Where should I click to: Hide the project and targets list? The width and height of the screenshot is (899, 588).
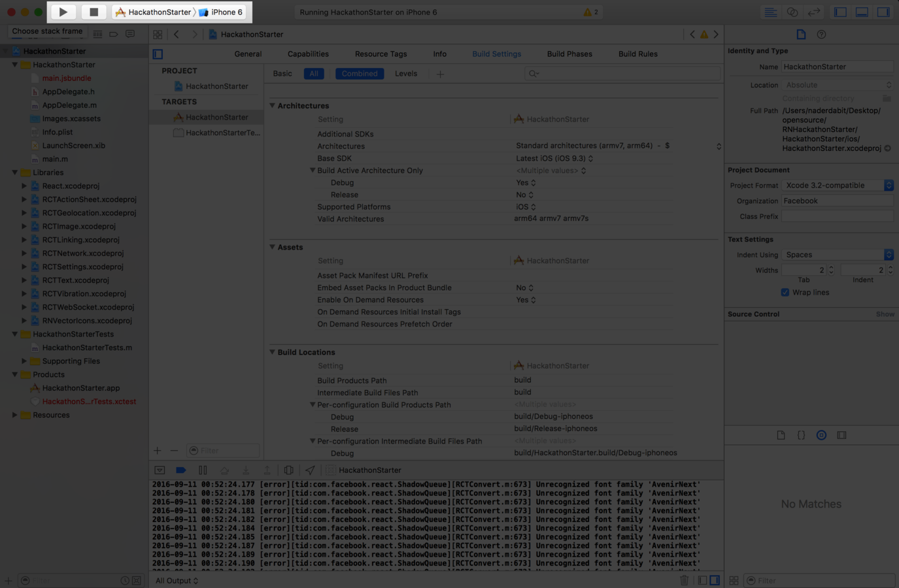pos(158,54)
